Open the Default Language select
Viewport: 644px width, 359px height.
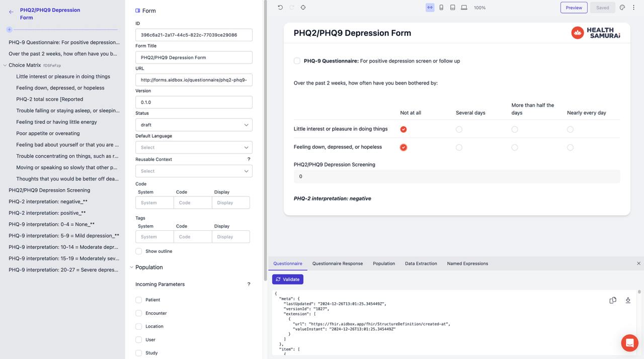[x=193, y=147]
